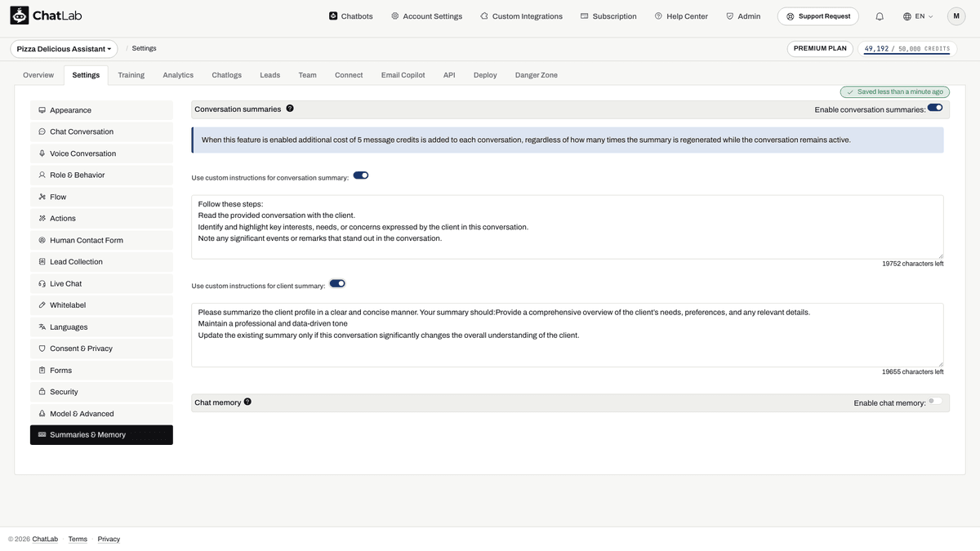Image resolution: width=980 pixels, height=551 pixels.
Task: Open the M user avatar menu
Action: point(956,16)
